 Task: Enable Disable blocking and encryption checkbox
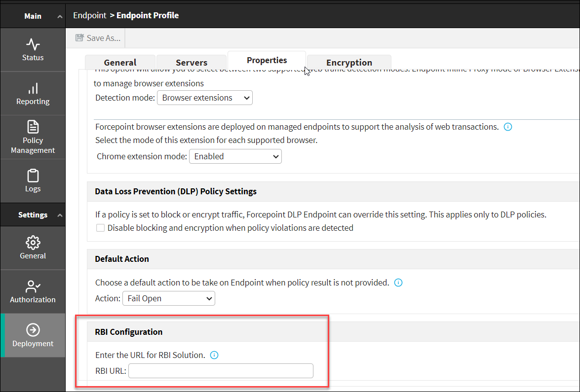[x=101, y=228]
